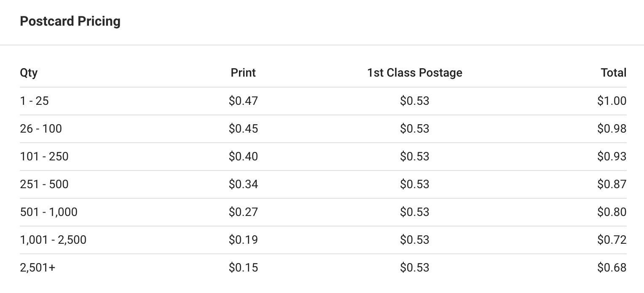Select the $1.00 total price

(612, 101)
